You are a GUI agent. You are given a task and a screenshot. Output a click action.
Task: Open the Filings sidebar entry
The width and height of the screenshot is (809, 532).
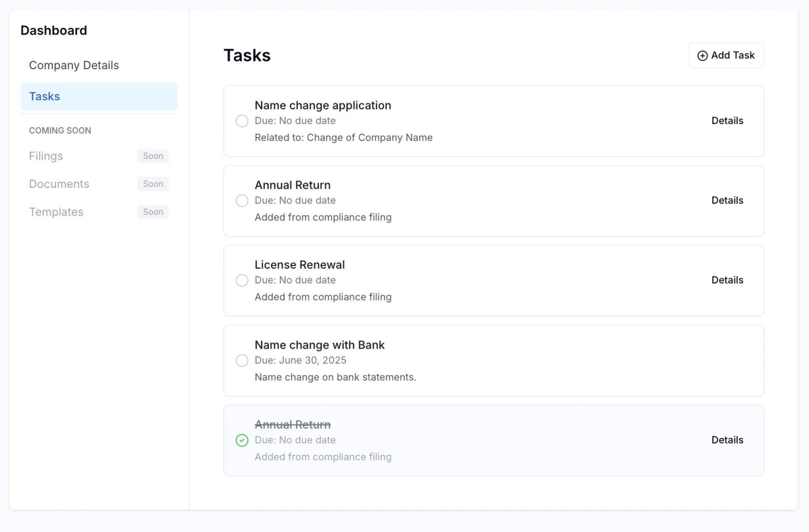pos(46,156)
